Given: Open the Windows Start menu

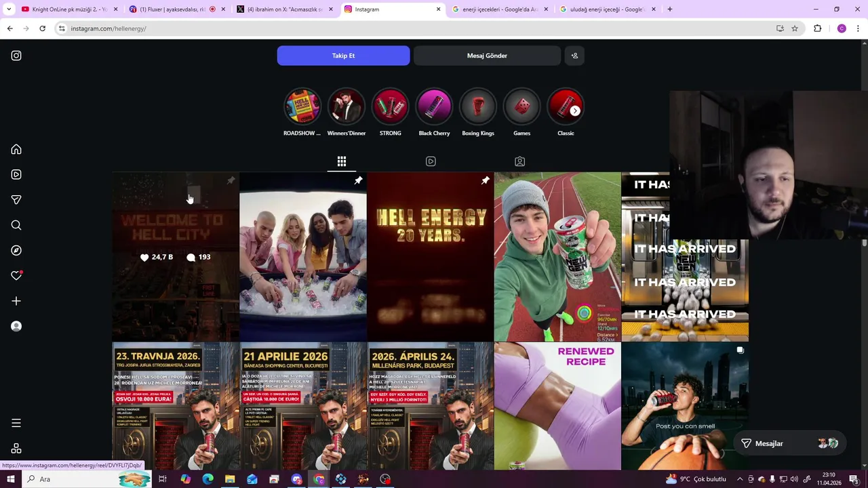Looking at the screenshot, I should tap(11, 479).
